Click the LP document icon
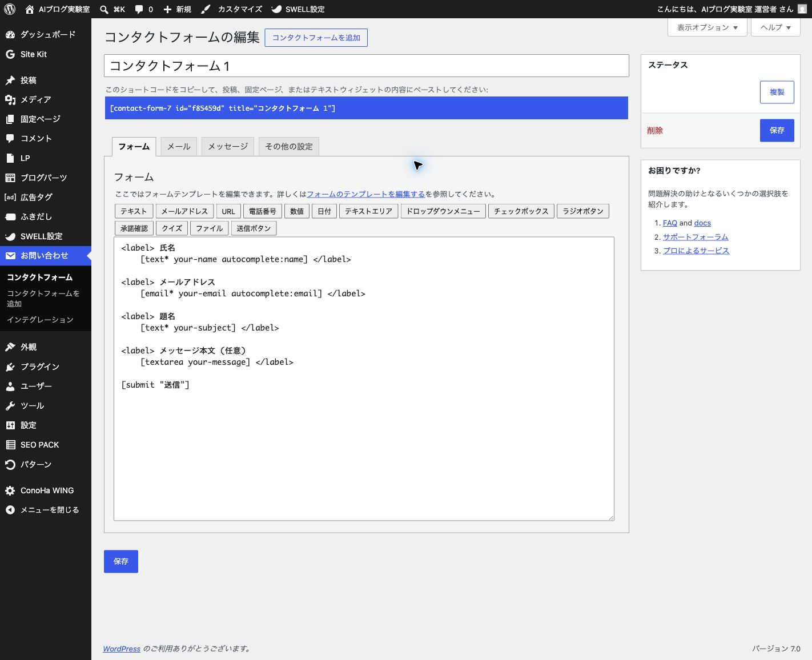 10,158
